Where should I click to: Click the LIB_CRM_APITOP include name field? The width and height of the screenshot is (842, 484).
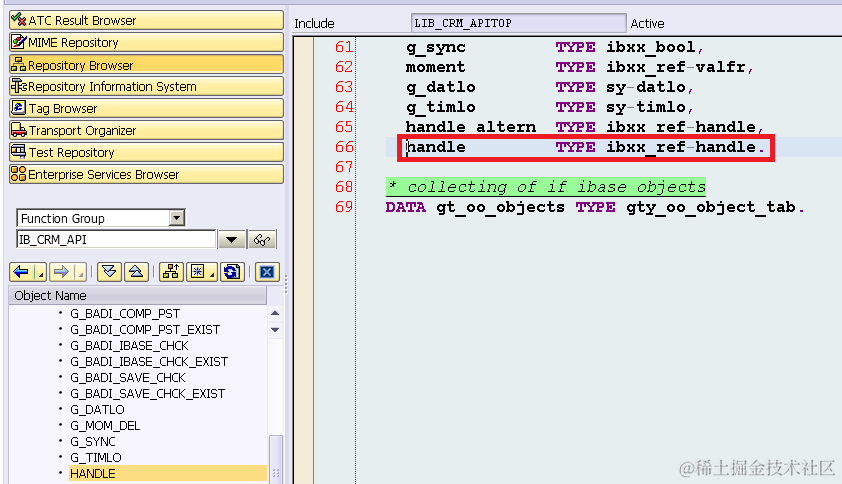click(x=519, y=23)
